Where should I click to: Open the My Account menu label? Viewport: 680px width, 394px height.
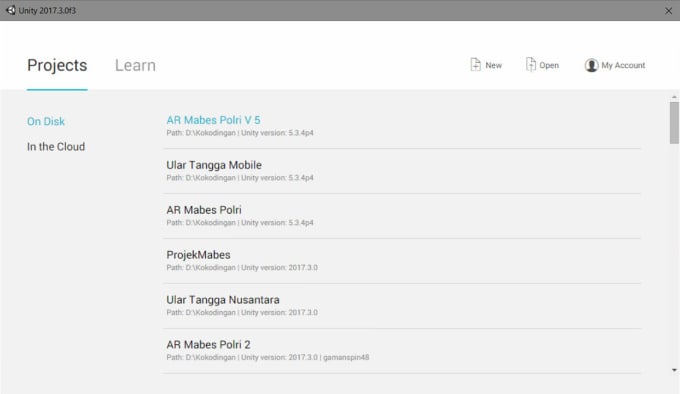[623, 65]
